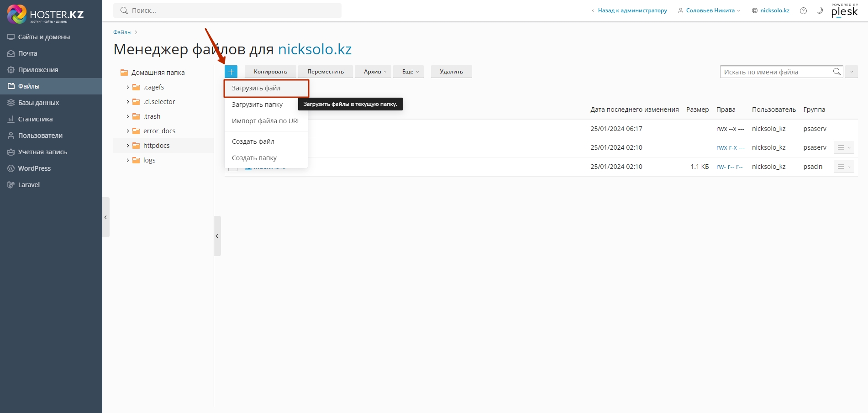Collapse the left navigation sidebar handle
Screen dimensions: 868x413
click(105, 217)
